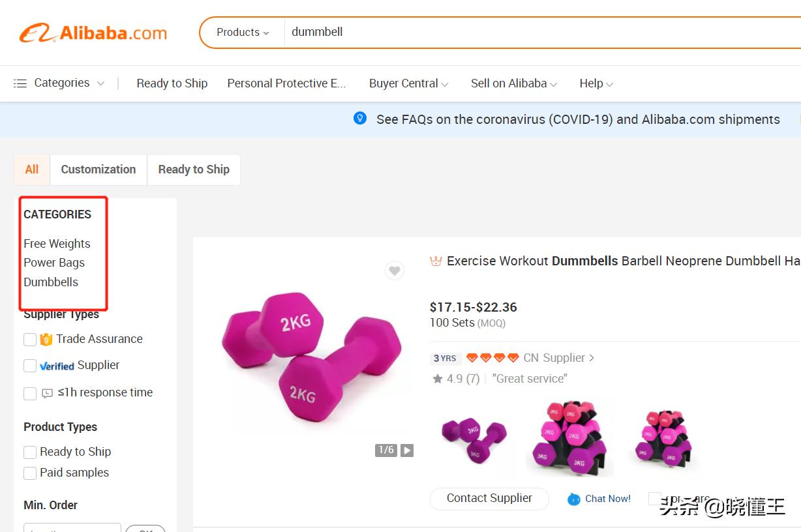Open the Free Weights category link
The height and width of the screenshot is (532, 801).
57,244
